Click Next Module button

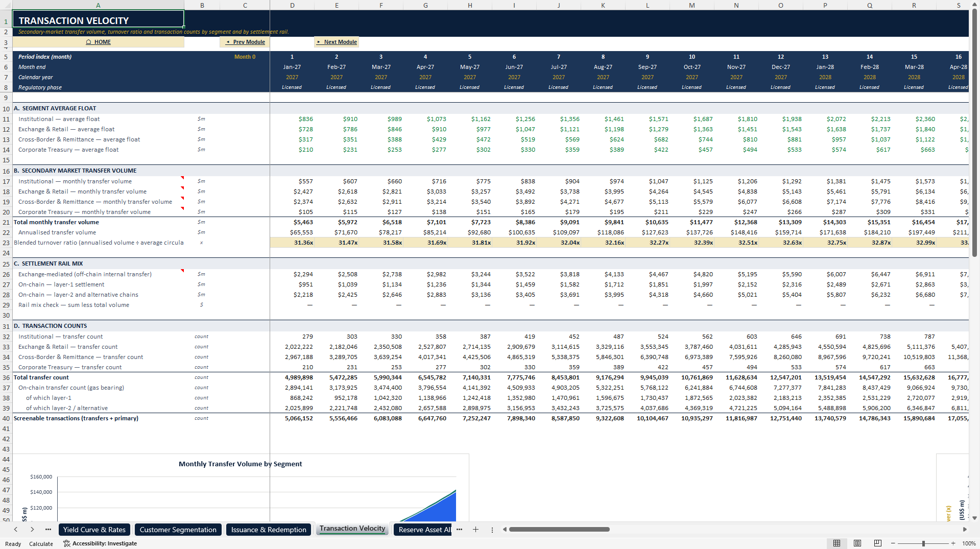click(337, 42)
